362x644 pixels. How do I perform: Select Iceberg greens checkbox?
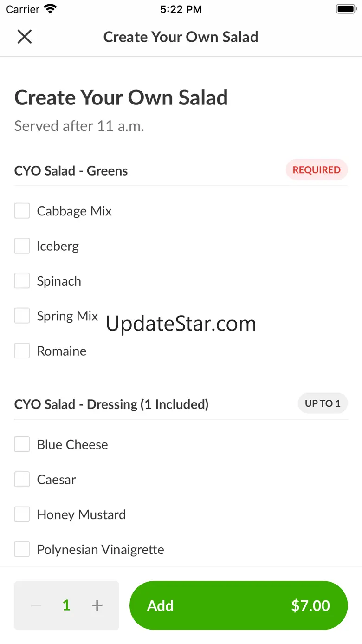[x=22, y=246]
